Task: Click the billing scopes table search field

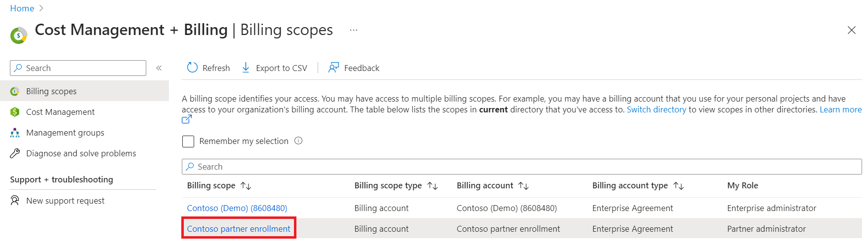Action: 522,167
